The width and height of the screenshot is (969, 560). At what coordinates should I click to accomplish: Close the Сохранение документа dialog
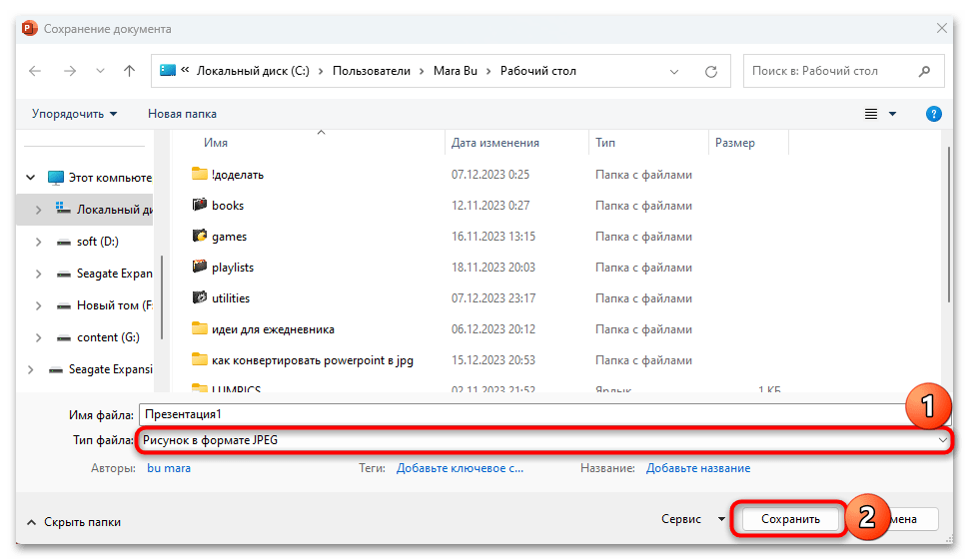(941, 28)
